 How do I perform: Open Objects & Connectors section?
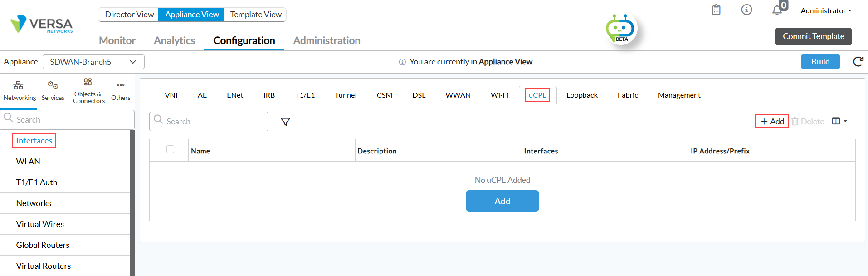88,90
